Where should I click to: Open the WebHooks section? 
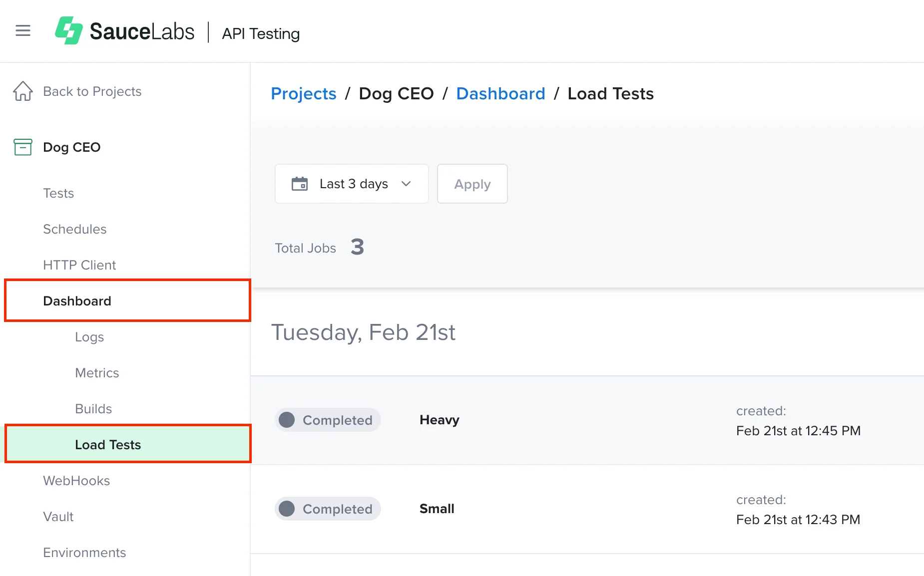pos(76,481)
